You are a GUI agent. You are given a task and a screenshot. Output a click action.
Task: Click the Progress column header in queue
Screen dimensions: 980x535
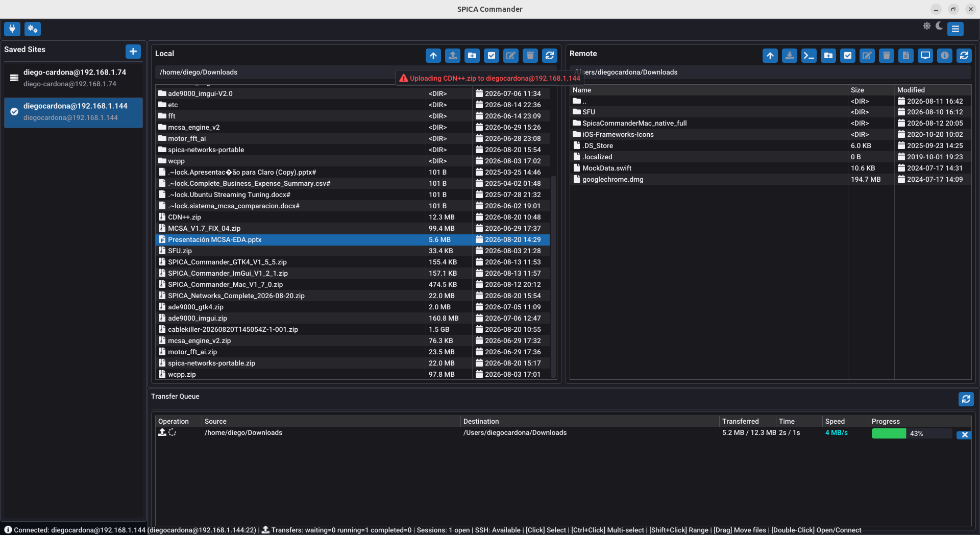(920, 421)
